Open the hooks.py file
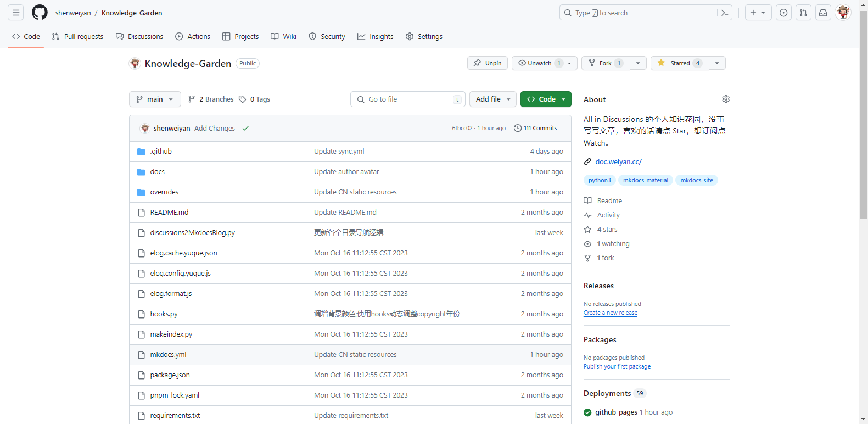Viewport: 868px width, 424px height. pyautogui.click(x=164, y=314)
